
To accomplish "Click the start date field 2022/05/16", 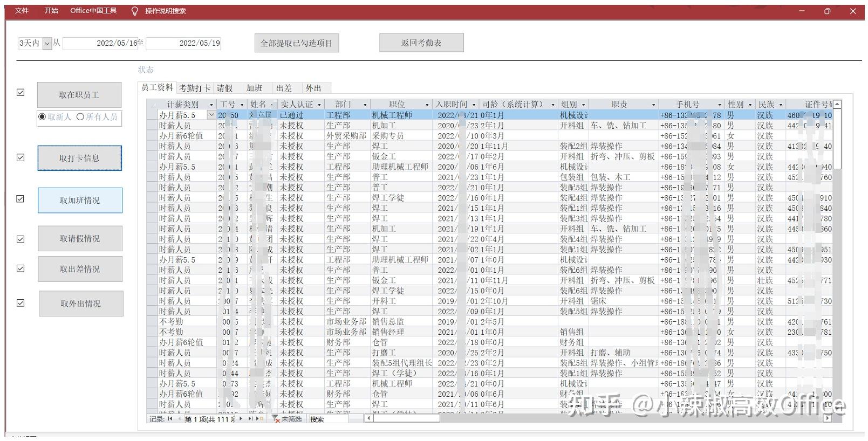I will click(100, 43).
